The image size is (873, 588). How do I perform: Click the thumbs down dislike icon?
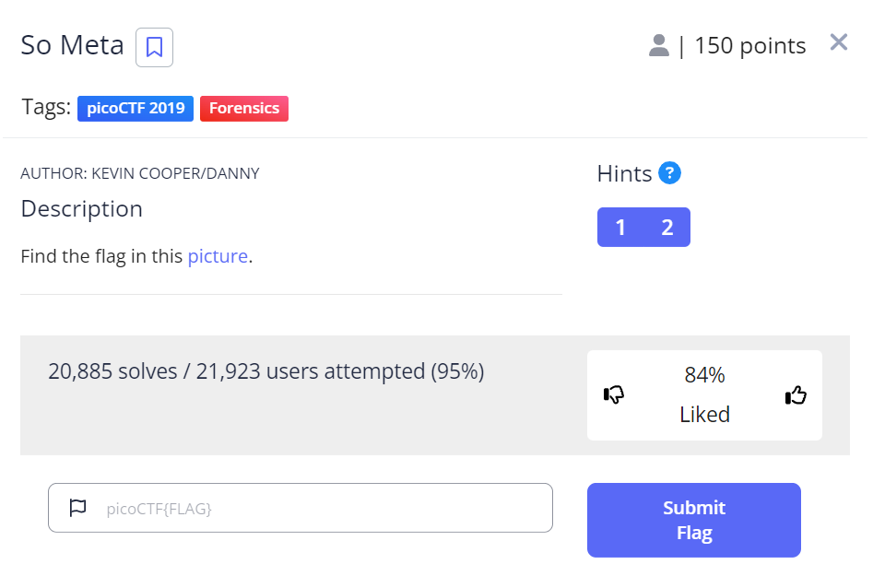[x=614, y=395]
